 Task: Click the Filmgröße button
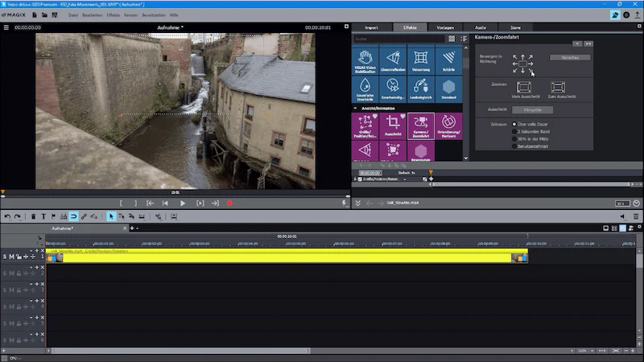[x=532, y=110]
